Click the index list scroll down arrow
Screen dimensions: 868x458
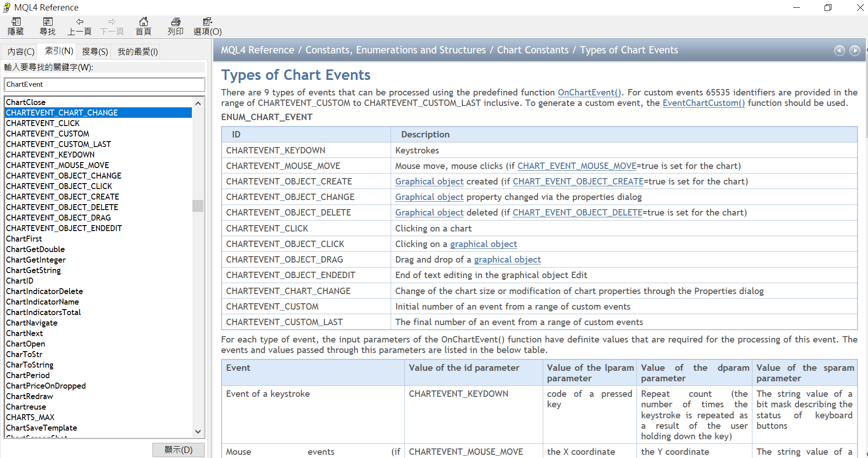click(198, 432)
